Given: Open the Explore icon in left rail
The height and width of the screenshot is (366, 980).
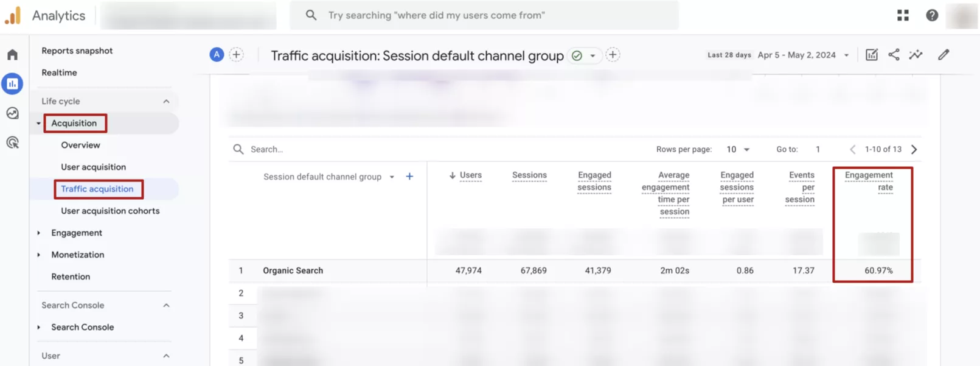Looking at the screenshot, I should 12,113.
